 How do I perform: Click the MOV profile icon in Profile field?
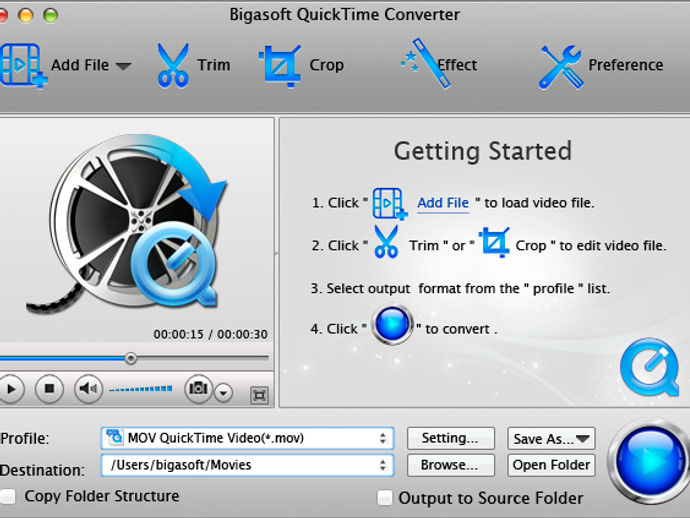point(114,437)
